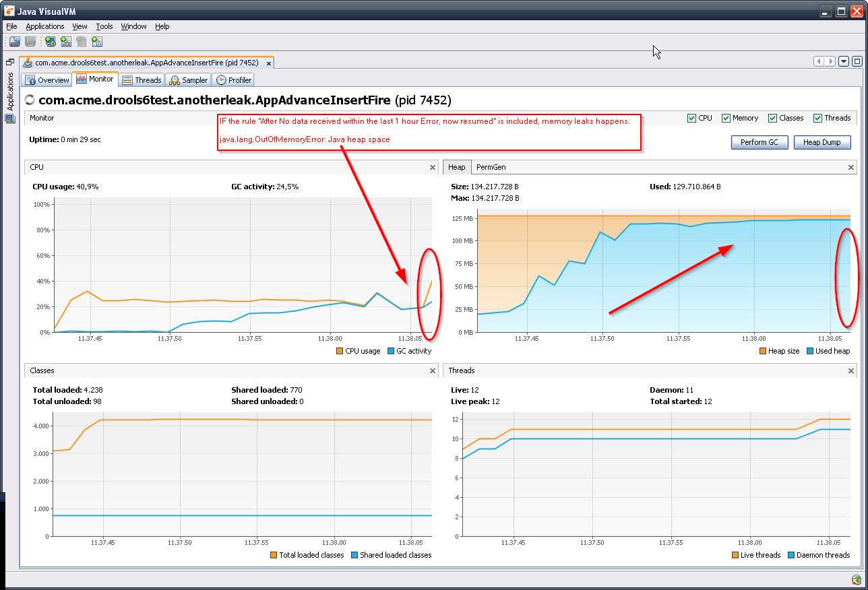Switch to the Threads tab
The width and height of the screenshot is (868, 590).
click(x=142, y=80)
